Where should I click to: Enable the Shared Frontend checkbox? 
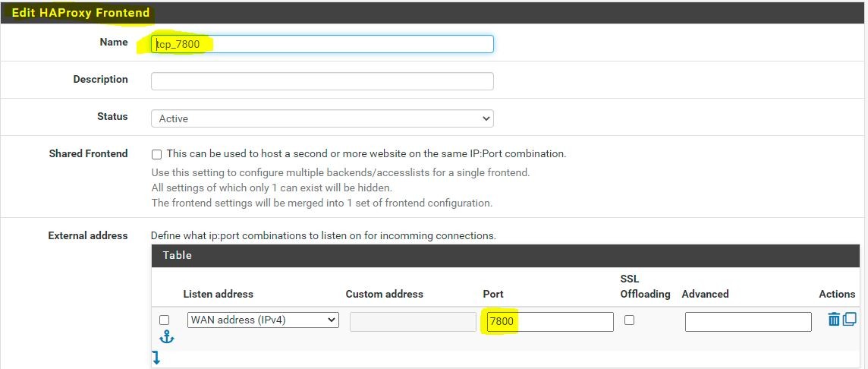pos(157,154)
